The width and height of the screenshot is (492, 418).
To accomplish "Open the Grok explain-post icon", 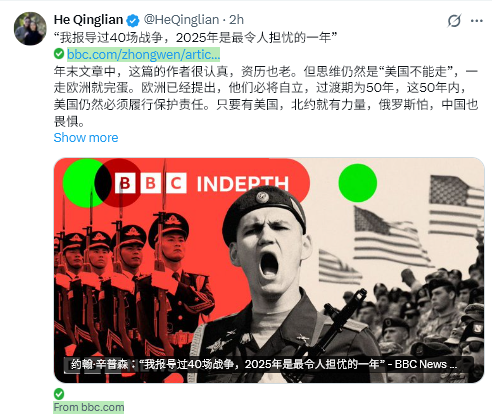I will pyautogui.click(x=454, y=21).
